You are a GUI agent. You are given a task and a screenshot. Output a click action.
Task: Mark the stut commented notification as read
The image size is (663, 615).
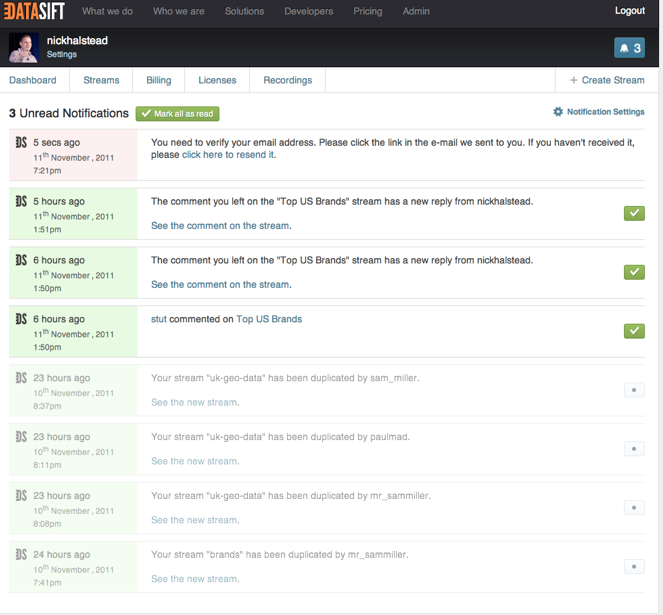coord(634,331)
